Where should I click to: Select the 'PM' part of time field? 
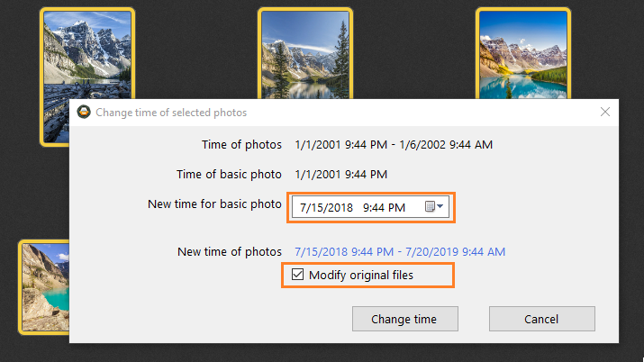tap(397, 208)
